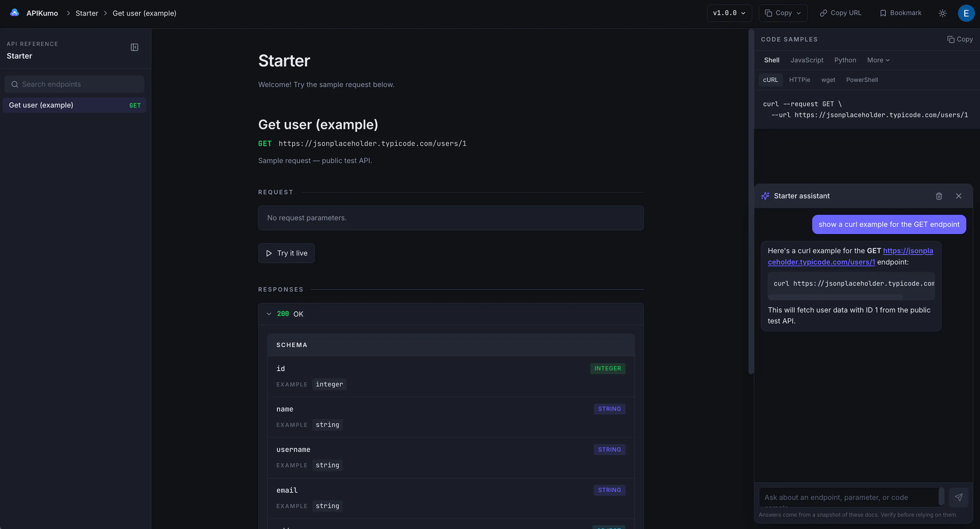Image resolution: width=980 pixels, height=529 pixels.
Task: Focus the Search endpoints field
Action: (75, 84)
